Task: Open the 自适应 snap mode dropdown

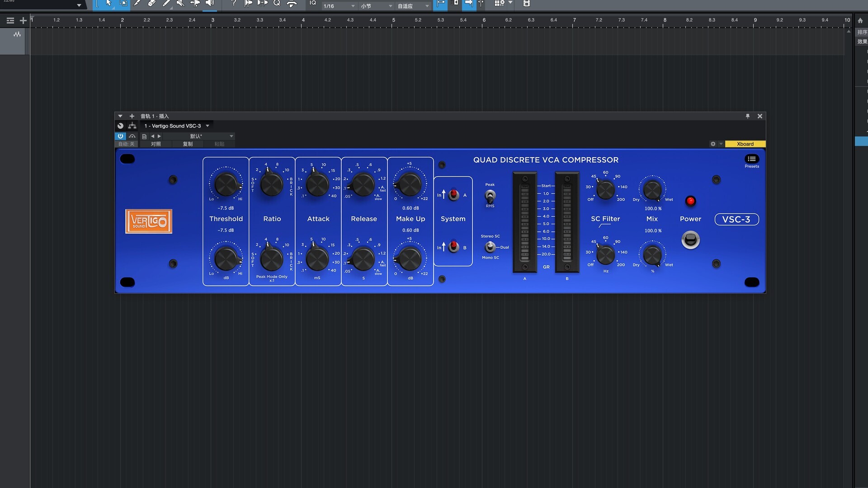Action: point(413,6)
